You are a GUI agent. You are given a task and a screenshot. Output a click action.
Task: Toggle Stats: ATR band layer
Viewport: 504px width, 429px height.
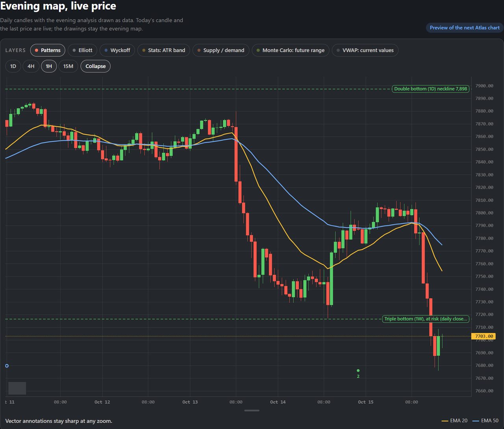tap(164, 50)
